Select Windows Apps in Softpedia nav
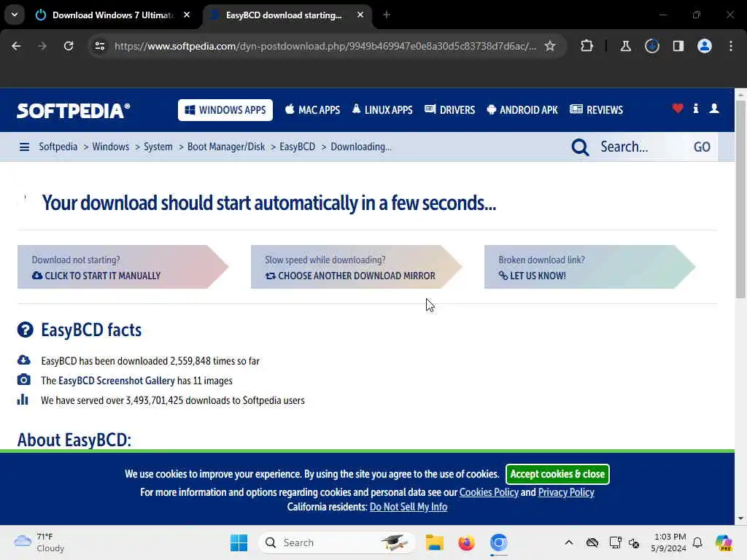This screenshot has width=747, height=560. [x=225, y=110]
